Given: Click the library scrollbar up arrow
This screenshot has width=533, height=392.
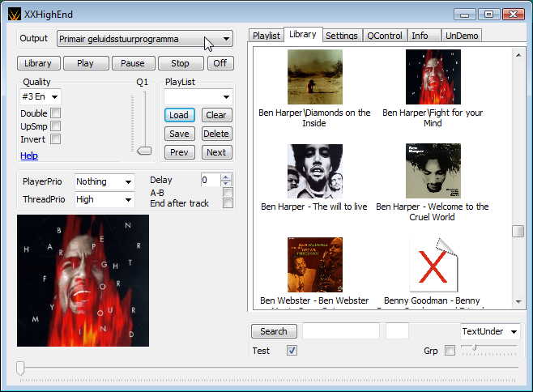Looking at the screenshot, I should [518, 55].
